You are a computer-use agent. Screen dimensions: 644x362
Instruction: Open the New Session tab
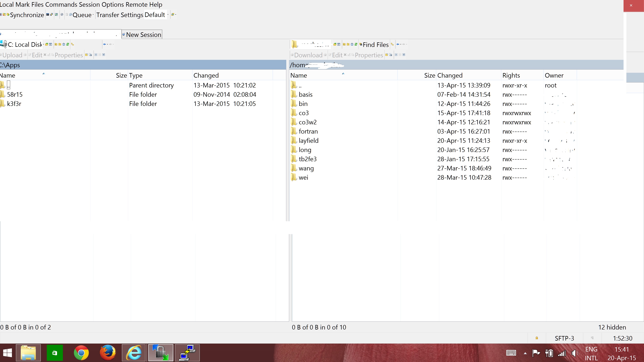pyautogui.click(x=142, y=35)
